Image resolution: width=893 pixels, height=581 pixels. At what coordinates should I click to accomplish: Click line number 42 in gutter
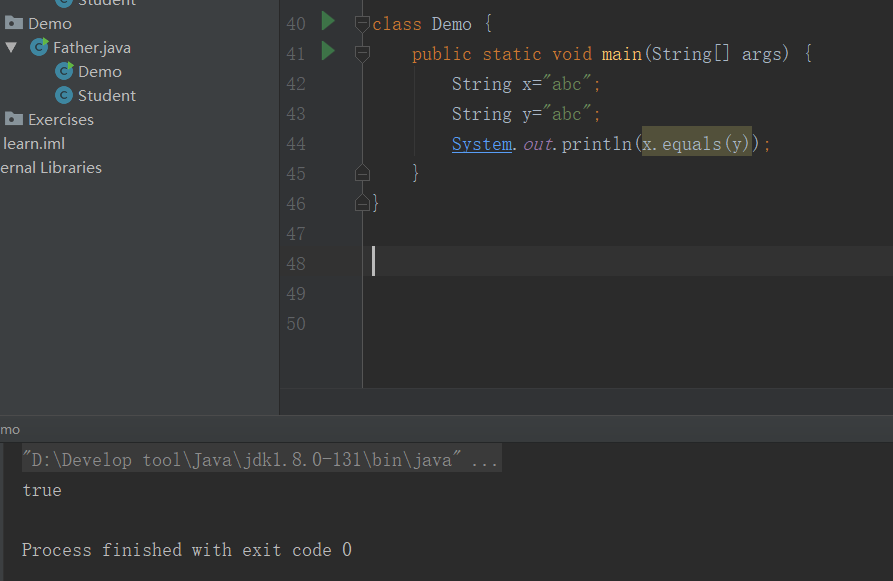[x=296, y=84]
